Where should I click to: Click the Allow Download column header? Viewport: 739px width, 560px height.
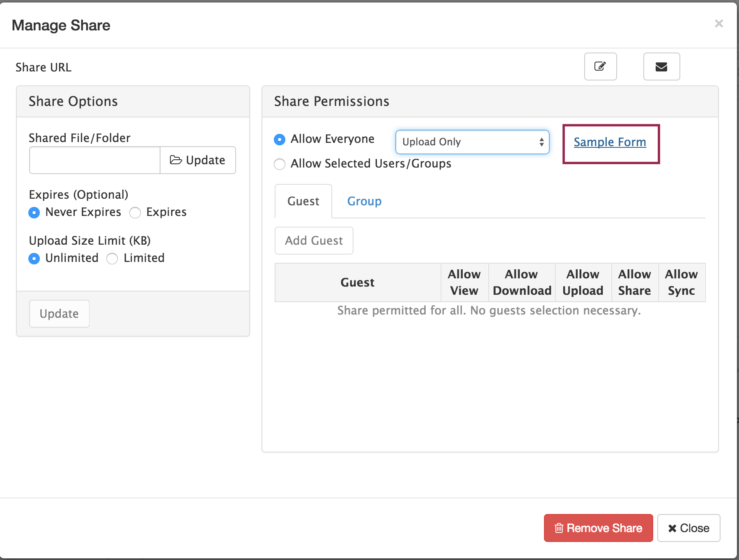pos(522,282)
